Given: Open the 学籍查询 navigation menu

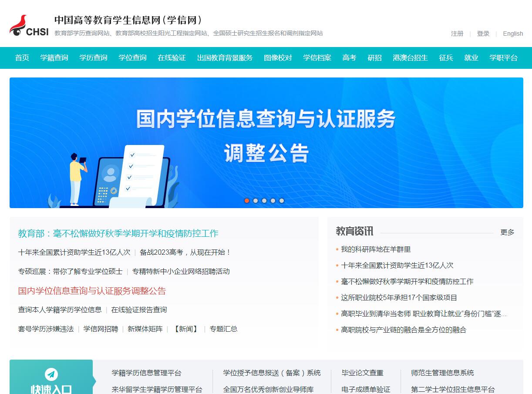Looking at the screenshot, I should point(54,57).
